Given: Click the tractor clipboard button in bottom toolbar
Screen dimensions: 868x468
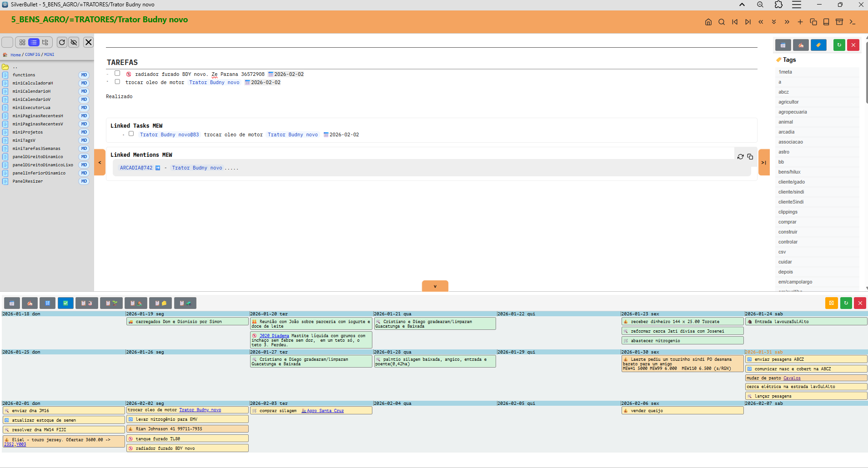Looking at the screenshot, I should (x=185, y=303).
